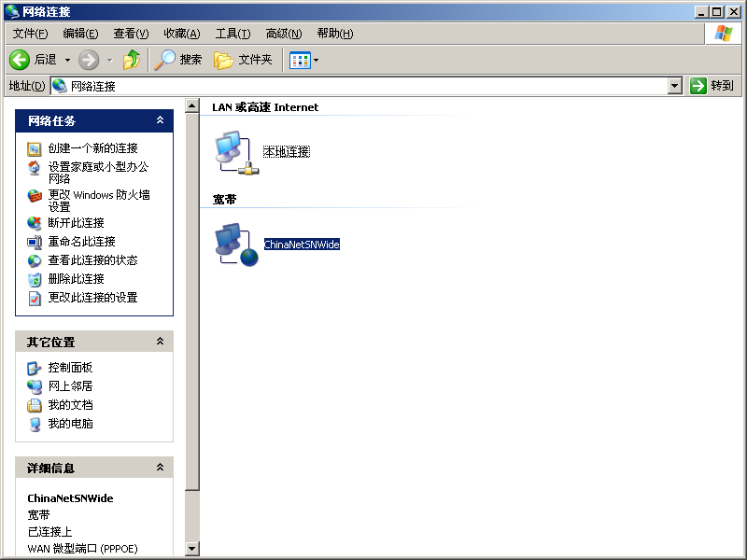Click the Control Panel icon
This screenshot has height=560, width=747.
click(x=35, y=368)
